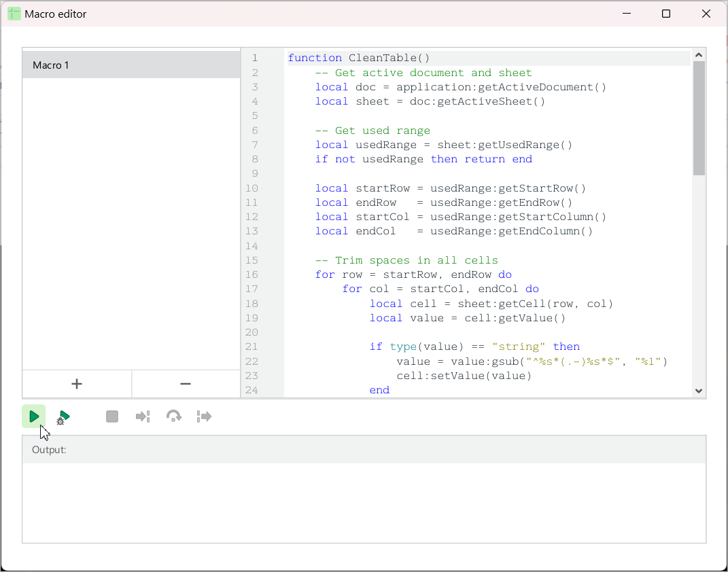
Task: Click the line 'local usedRange = sheet:getUsedRange()'
Action: tap(443, 145)
